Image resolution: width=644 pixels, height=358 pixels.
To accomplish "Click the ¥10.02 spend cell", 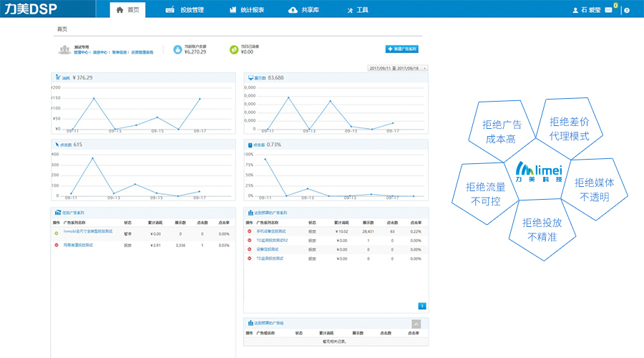I will [x=342, y=231].
